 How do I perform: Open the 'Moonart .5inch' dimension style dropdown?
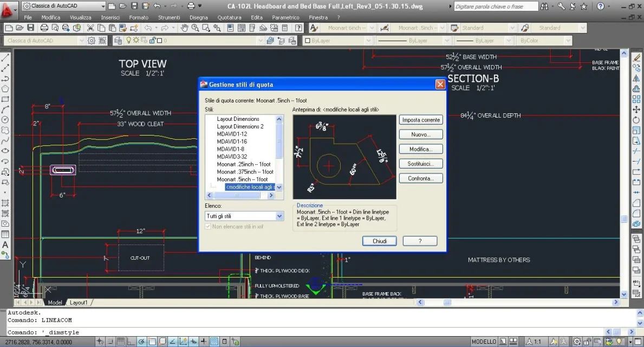[418, 28]
